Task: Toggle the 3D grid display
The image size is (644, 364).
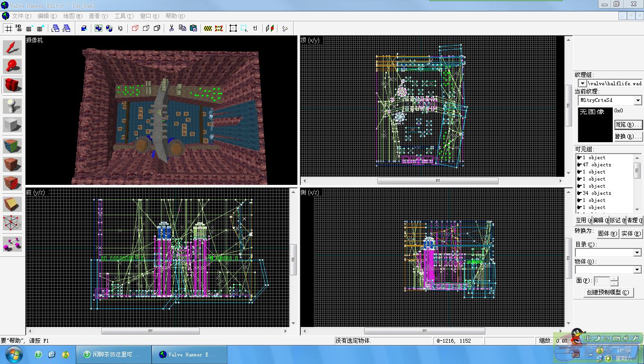Action: click(x=18, y=28)
